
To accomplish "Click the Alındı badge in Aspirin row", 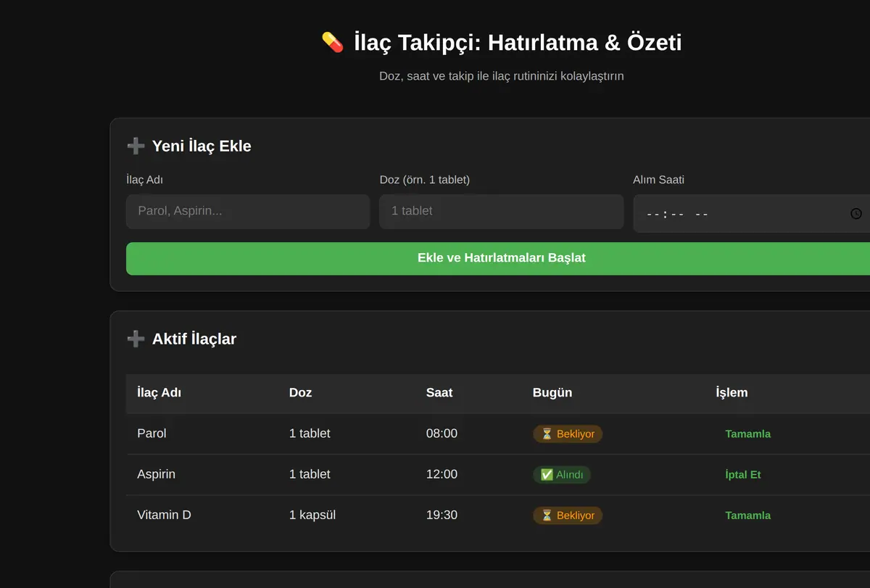I will coord(562,474).
